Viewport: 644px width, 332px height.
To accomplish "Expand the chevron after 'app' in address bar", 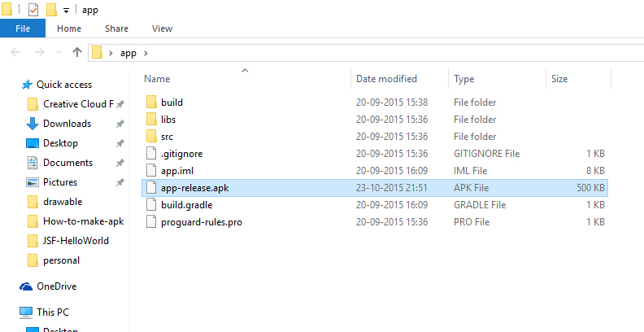I will pyautogui.click(x=146, y=53).
